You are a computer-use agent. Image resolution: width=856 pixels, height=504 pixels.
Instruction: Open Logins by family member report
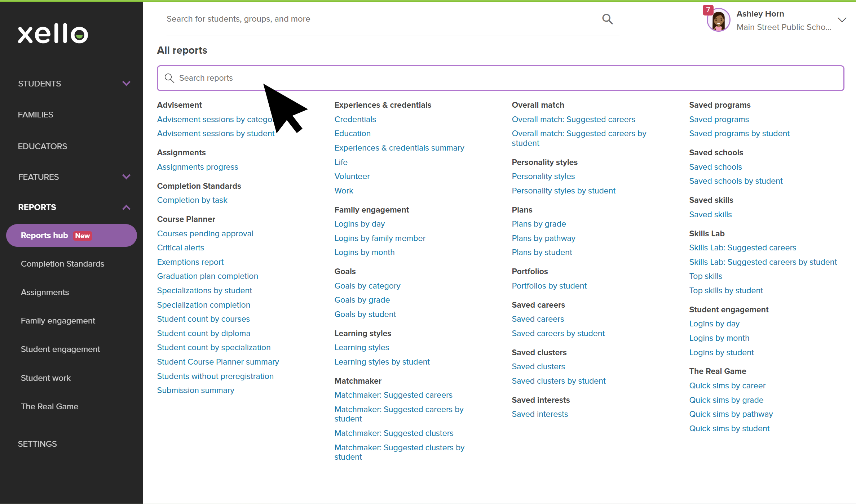tap(380, 238)
